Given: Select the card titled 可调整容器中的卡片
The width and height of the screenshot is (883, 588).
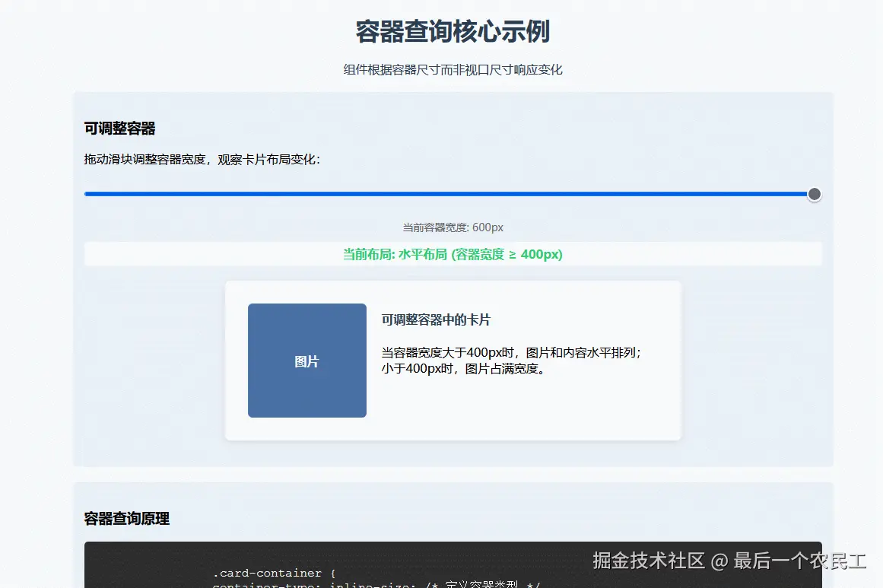Looking at the screenshot, I should [x=453, y=359].
